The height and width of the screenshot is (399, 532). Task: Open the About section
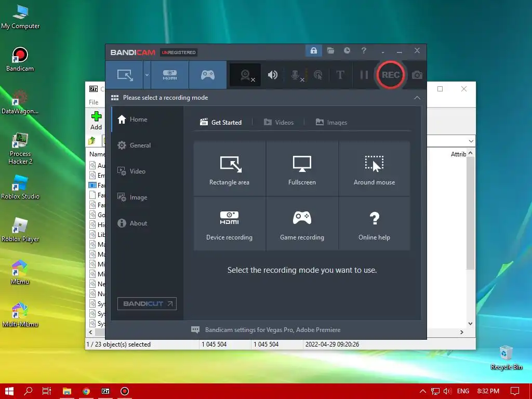[147, 223]
